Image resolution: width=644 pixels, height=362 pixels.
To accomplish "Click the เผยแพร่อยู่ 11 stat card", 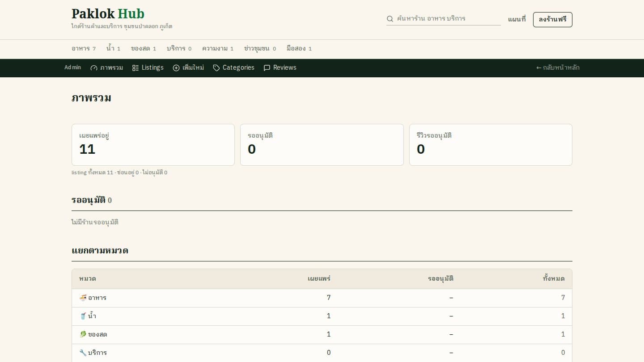I will point(153,145).
